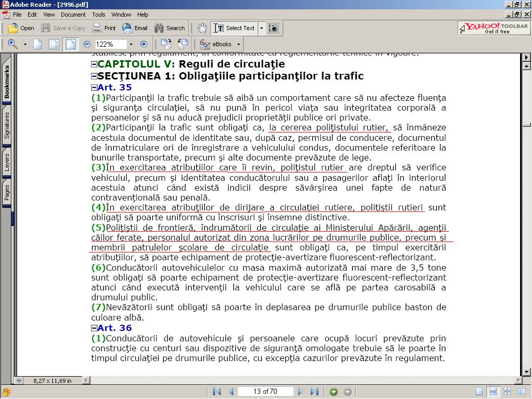Click the vertical scrollbar down arrow

point(527,372)
